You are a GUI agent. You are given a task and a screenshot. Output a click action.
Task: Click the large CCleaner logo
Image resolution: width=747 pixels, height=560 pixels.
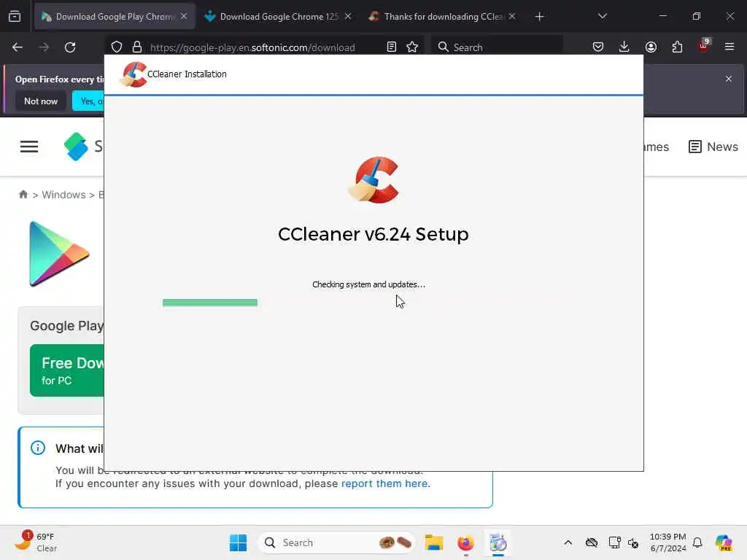point(374,180)
